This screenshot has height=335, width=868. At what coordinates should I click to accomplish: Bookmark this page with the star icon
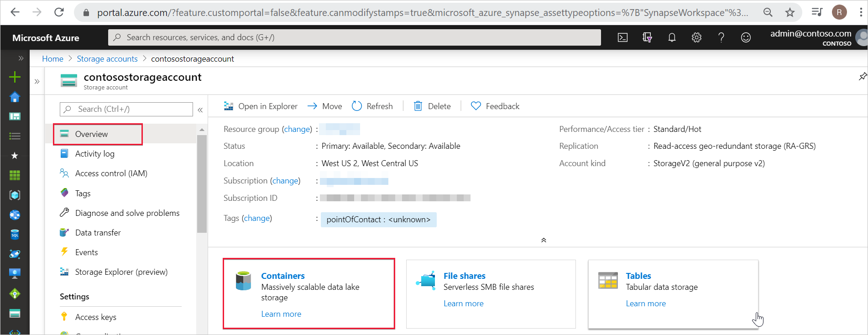tap(790, 12)
